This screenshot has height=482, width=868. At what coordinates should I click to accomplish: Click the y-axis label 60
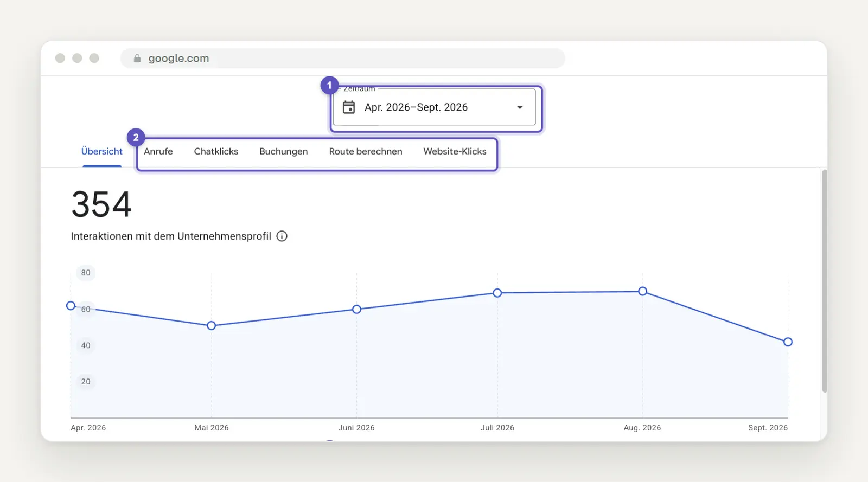[x=86, y=309]
